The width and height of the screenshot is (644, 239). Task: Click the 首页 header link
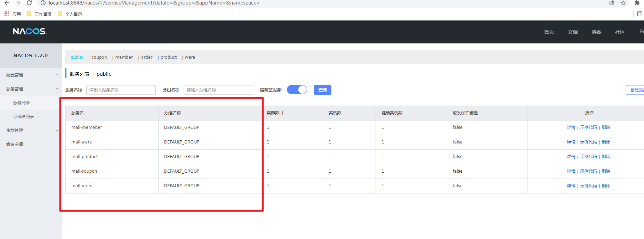point(549,32)
